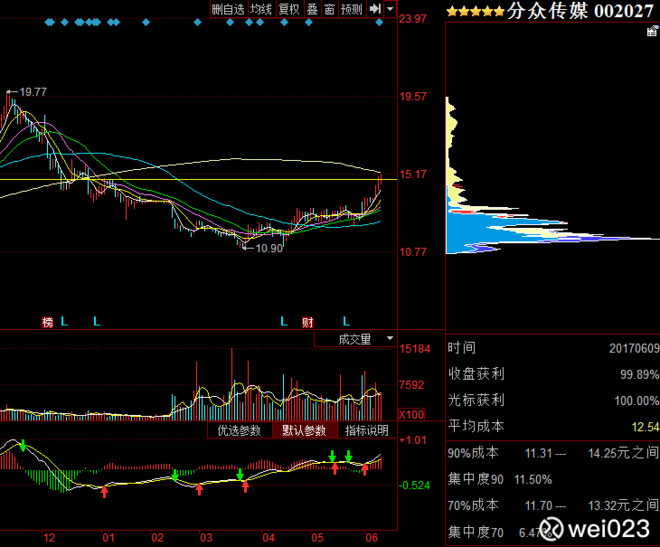Toggle the 均线 moving average lines
The image size is (660, 547).
[x=261, y=9]
